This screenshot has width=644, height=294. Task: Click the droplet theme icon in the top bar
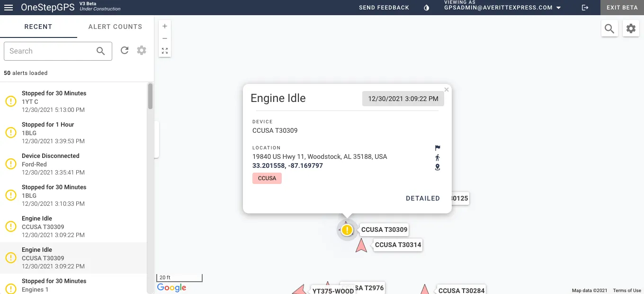point(426,8)
